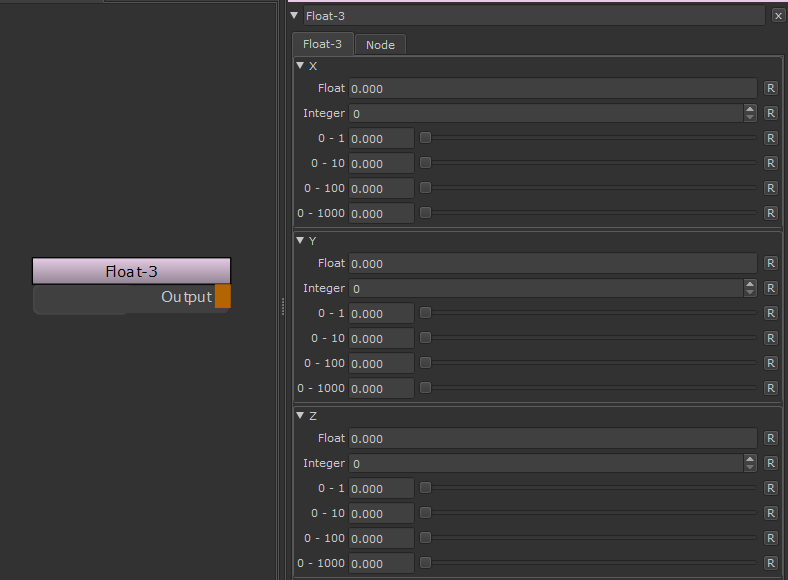Click R reset for Y 0 - 10 row

tap(770, 338)
